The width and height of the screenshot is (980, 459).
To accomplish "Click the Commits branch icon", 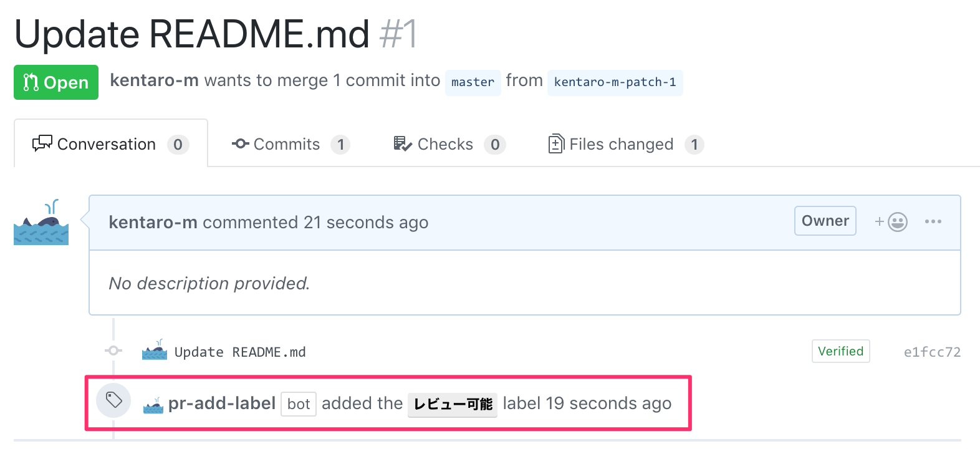I will click(240, 143).
